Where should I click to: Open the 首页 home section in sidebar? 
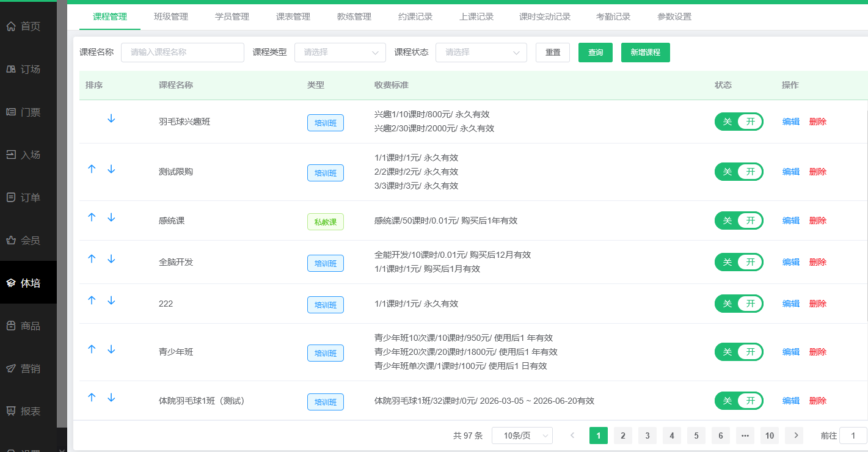click(x=28, y=26)
